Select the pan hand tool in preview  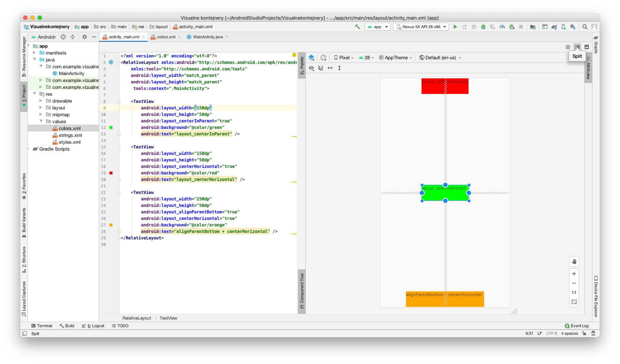point(574,261)
